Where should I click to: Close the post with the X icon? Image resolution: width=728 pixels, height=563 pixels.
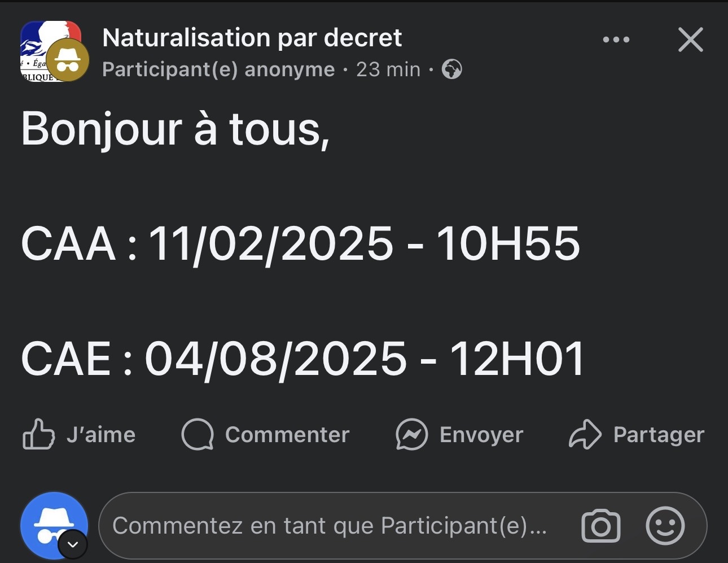691,40
